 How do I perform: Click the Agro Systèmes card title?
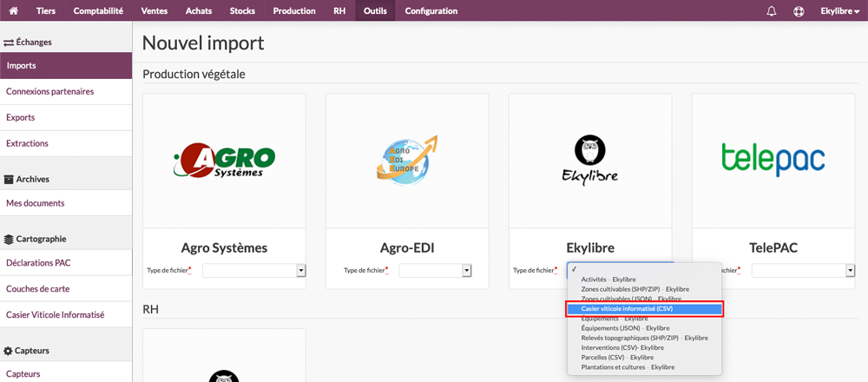[224, 247]
